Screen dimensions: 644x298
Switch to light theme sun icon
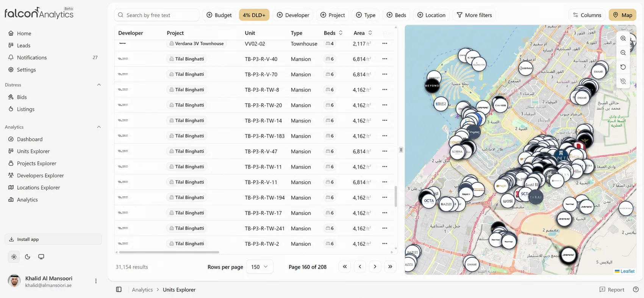point(14,257)
